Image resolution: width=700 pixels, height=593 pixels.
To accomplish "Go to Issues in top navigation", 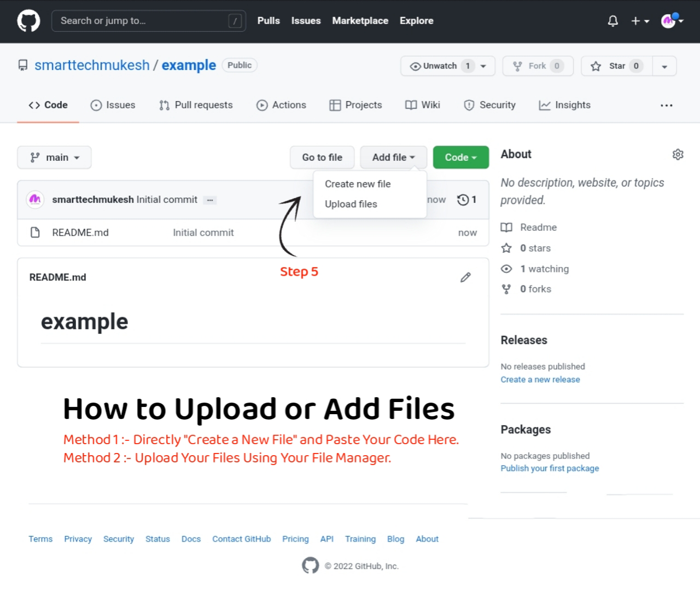I will (x=306, y=21).
